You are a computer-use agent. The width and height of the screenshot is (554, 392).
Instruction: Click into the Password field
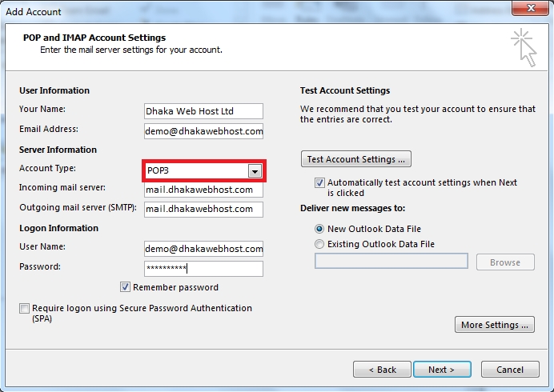203,269
